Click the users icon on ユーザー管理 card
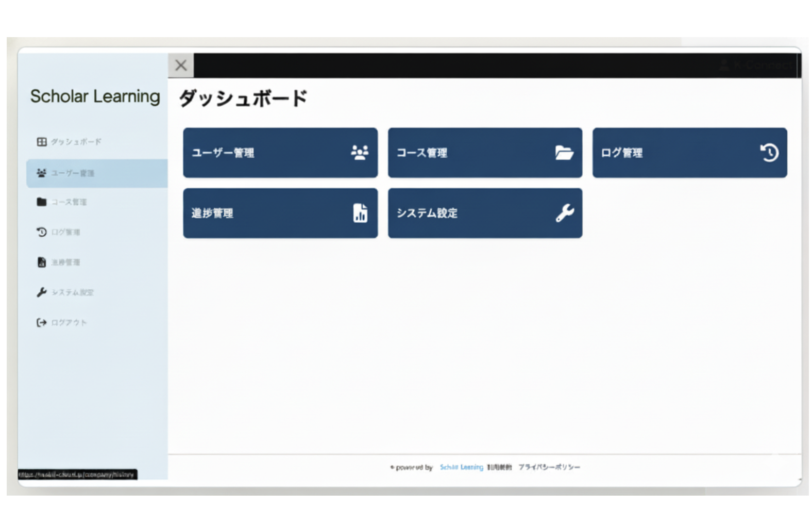The width and height of the screenshot is (812, 525). [359, 153]
